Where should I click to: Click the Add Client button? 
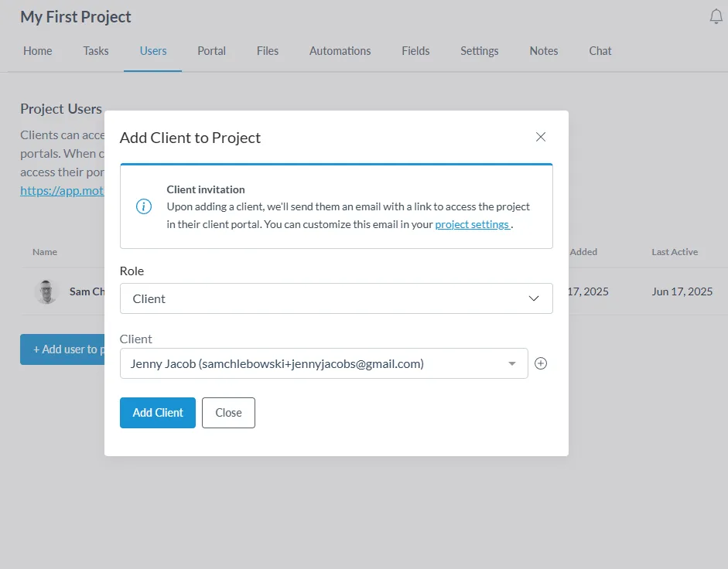157,413
